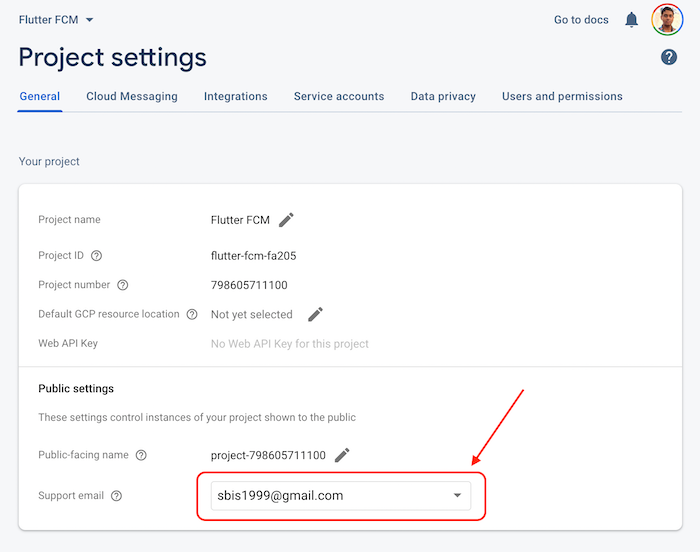This screenshot has width=700, height=552.
Task: Select the Data privacy tab
Action: 443,97
